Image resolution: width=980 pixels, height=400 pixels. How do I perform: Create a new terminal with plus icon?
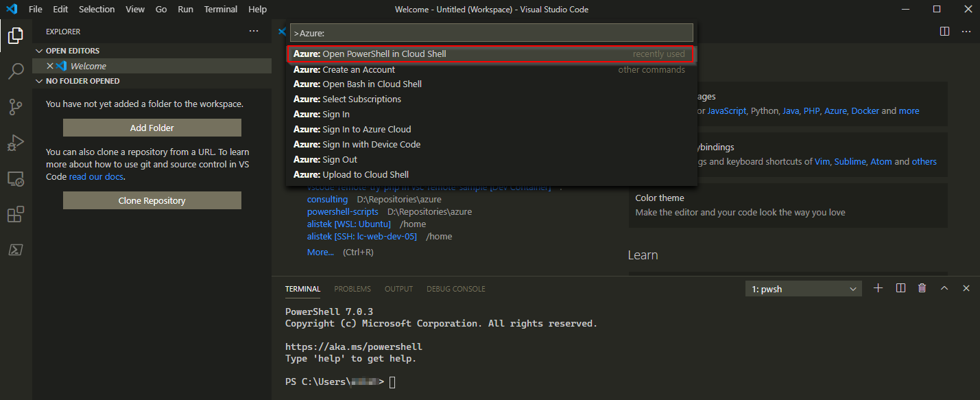[878, 288]
